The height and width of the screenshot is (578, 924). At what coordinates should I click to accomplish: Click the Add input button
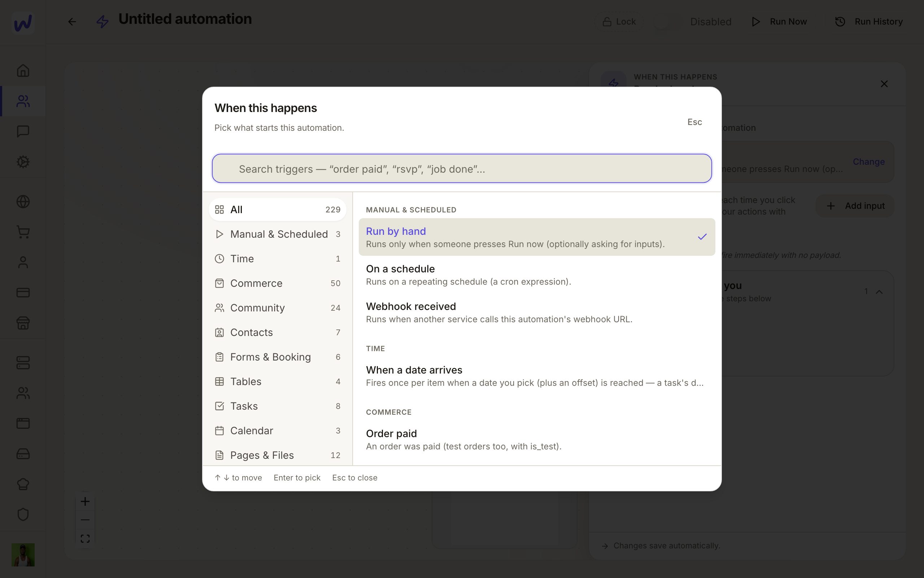855,206
